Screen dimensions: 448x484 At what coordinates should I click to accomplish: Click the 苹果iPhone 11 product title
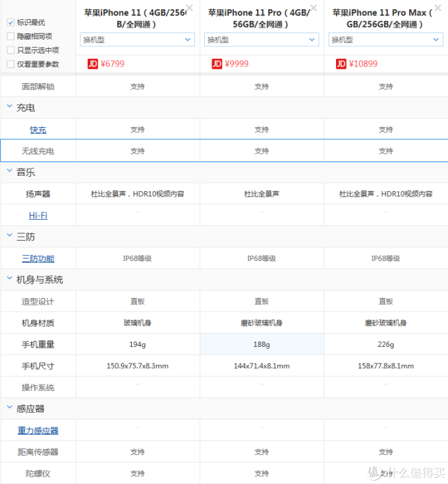[136, 18]
